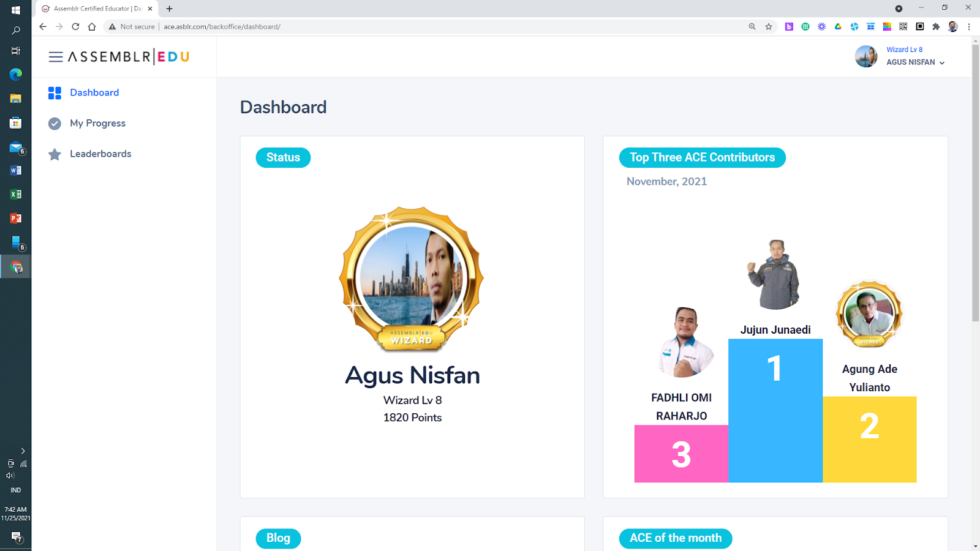980x551 pixels.
Task: Open Dashboard from the sidebar
Action: pos(94,92)
